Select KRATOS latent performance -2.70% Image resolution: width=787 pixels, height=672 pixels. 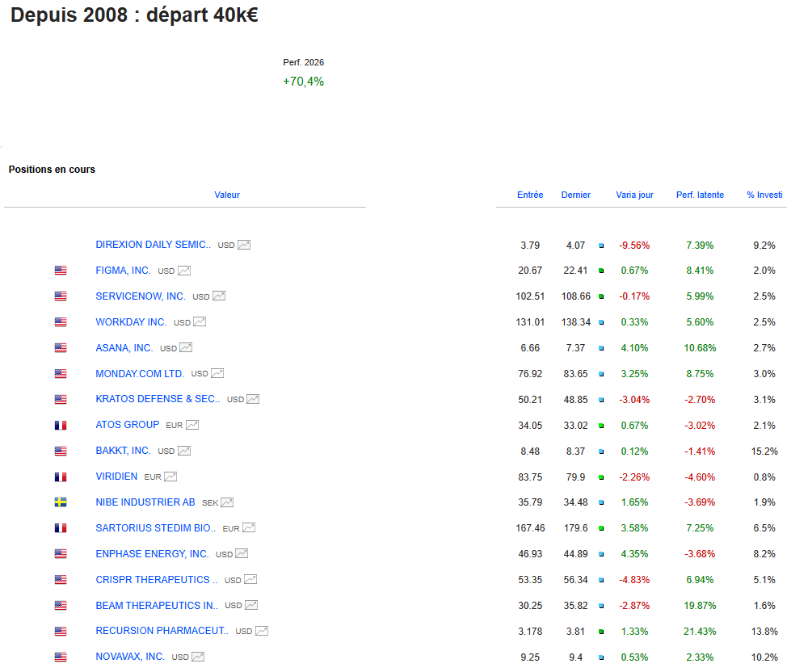(700, 400)
